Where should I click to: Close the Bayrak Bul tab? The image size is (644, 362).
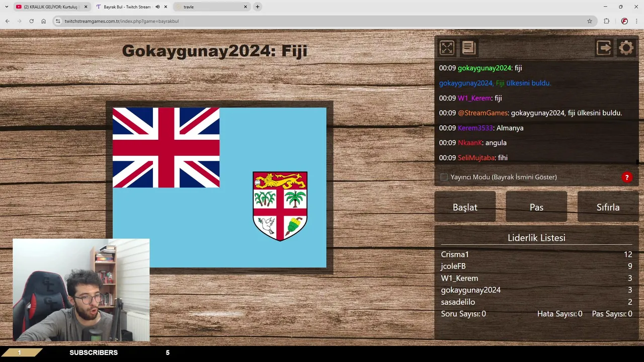(166, 7)
